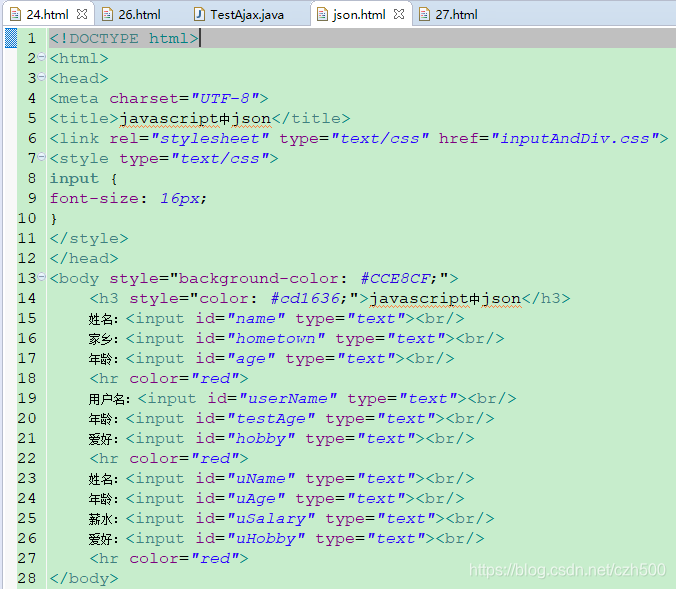Viewport: 676px width, 589px height.
Task: Click the json.html file icon
Action: (x=322, y=14)
